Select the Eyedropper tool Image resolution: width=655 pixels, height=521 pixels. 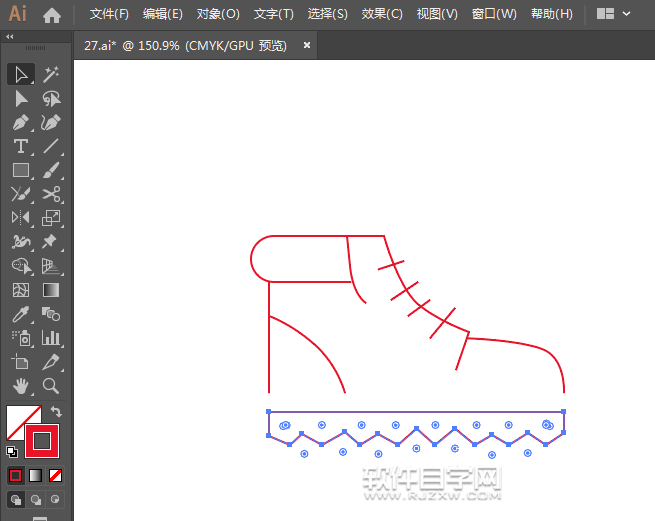point(21,314)
